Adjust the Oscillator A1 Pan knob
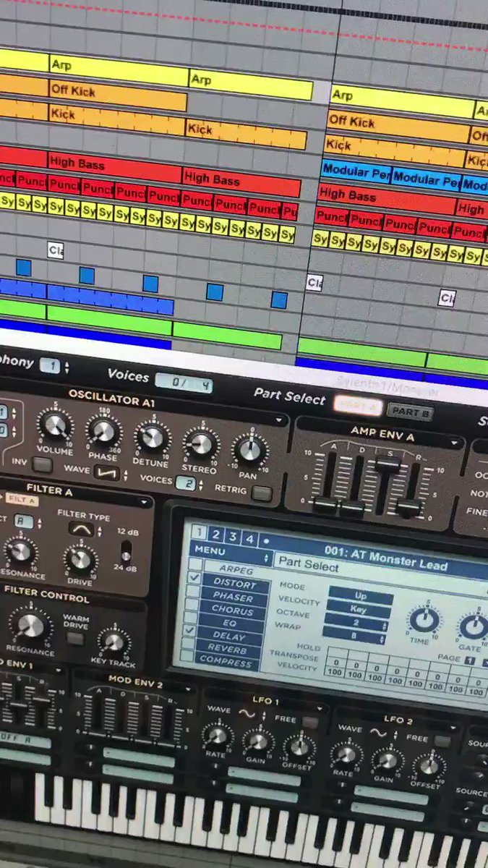The width and height of the screenshot is (488, 868). pyautogui.click(x=249, y=450)
